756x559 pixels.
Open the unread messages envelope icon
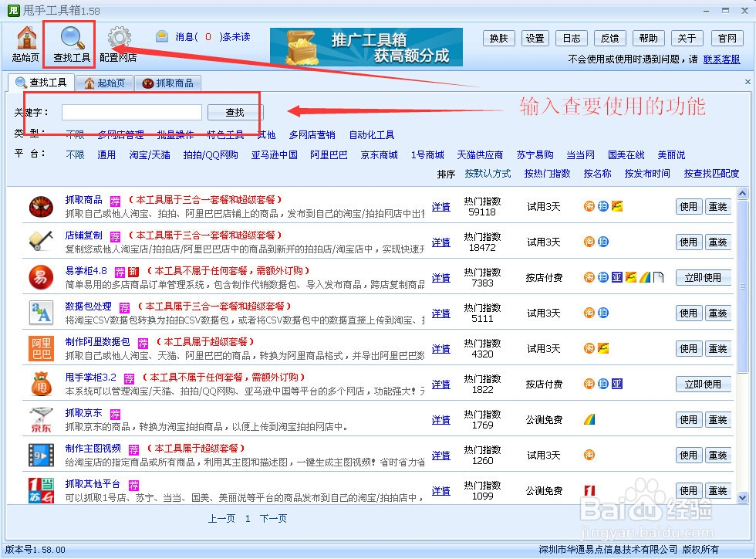tap(162, 36)
